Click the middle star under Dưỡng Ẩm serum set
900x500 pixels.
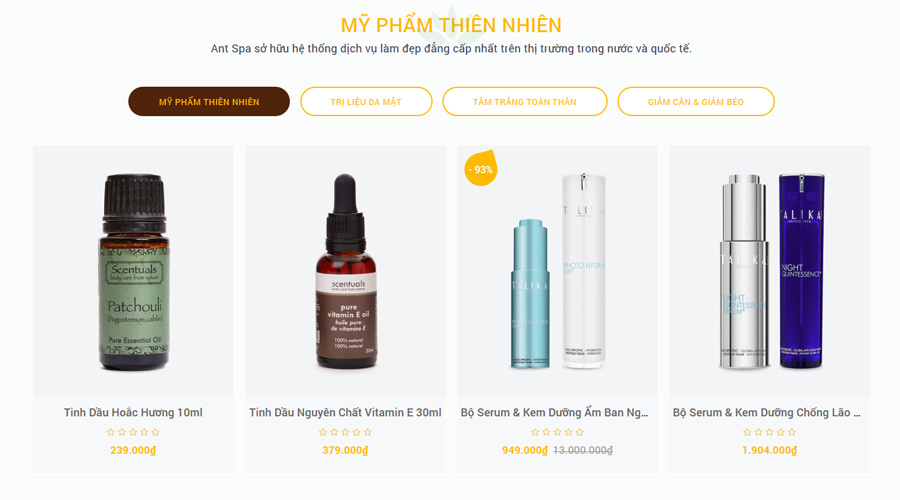click(557, 432)
